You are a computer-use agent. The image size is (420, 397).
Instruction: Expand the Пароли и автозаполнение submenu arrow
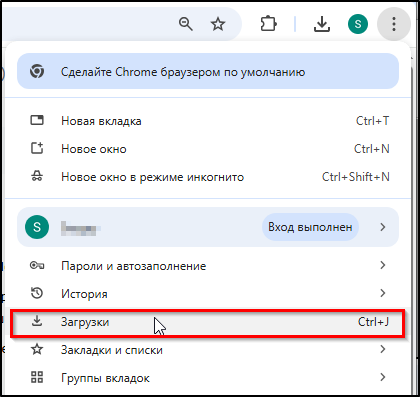pos(383,265)
